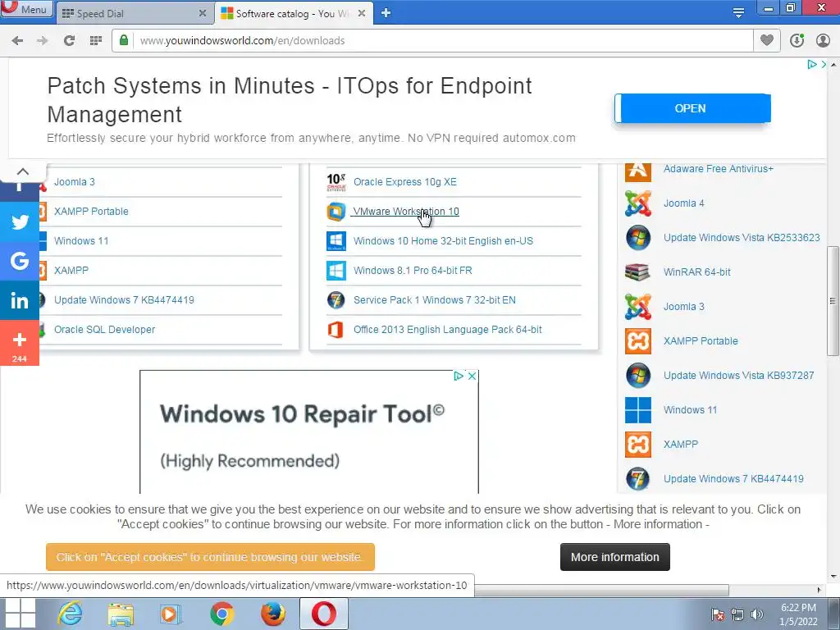Viewport: 840px width, 630px height.
Task: Click the WinRAR books icon
Action: click(x=638, y=272)
